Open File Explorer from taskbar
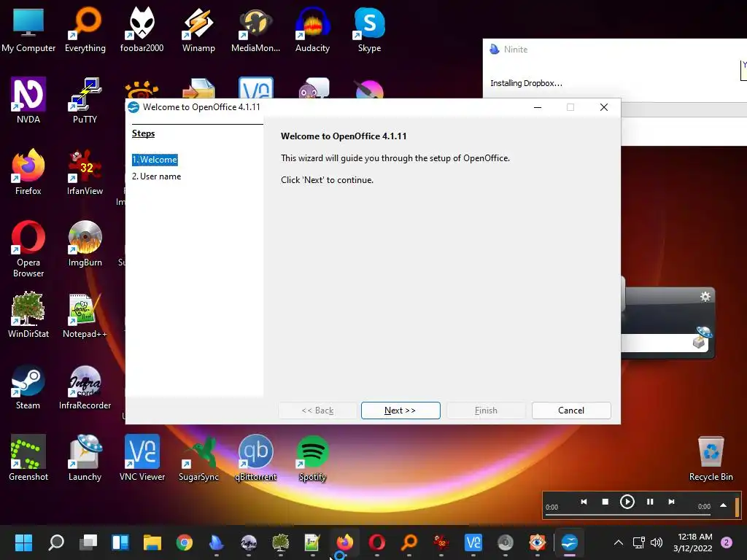747x560 pixels. [x=152, y=542]
